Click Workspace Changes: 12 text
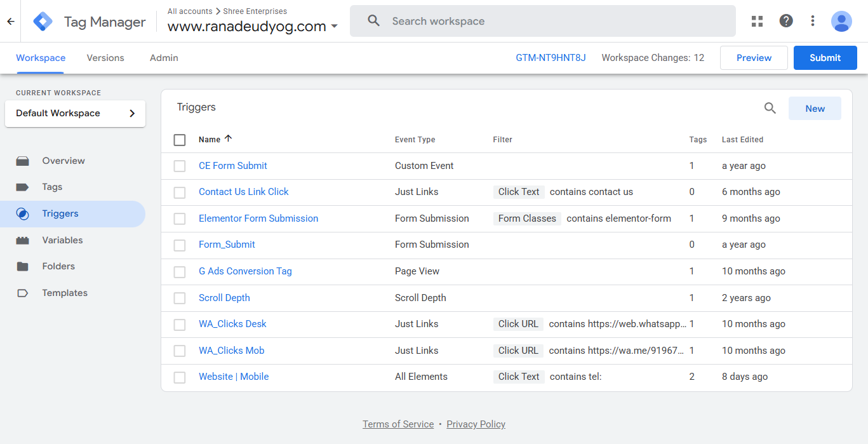This screenshot has height=444, width=868. click(653, 58)
